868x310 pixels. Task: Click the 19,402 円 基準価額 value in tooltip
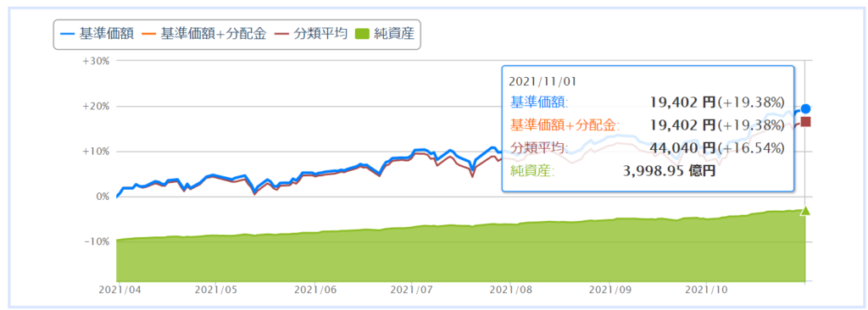tap(683, 102)
